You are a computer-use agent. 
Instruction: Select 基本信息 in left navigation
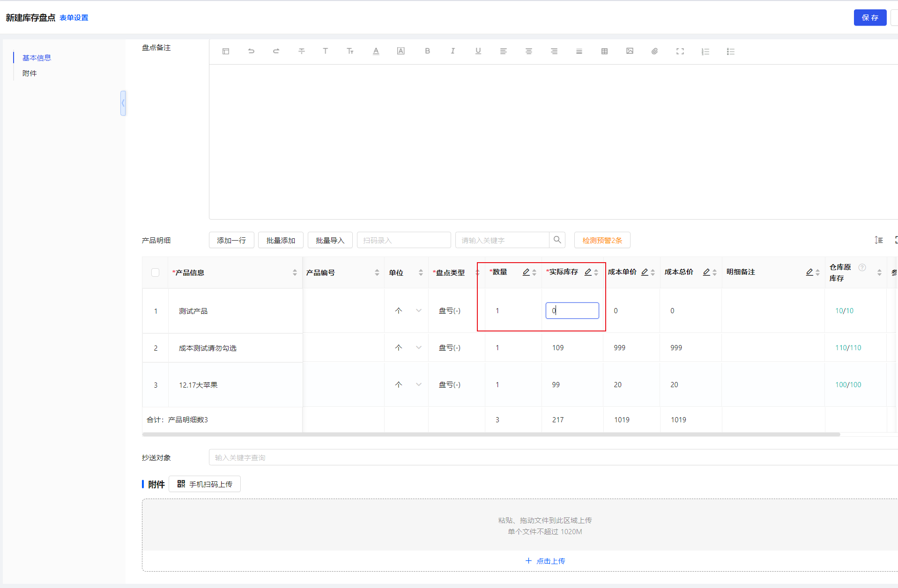[x=37, y=58]
